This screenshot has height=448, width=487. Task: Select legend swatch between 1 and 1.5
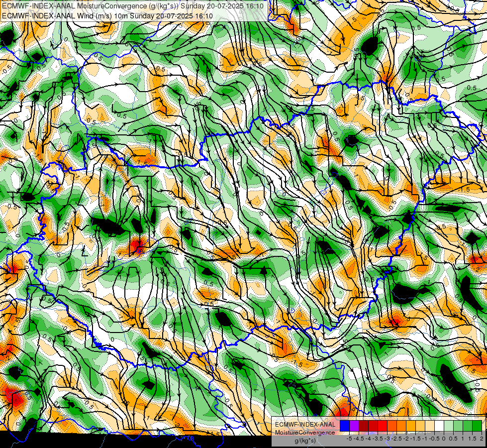coord(468,426)
